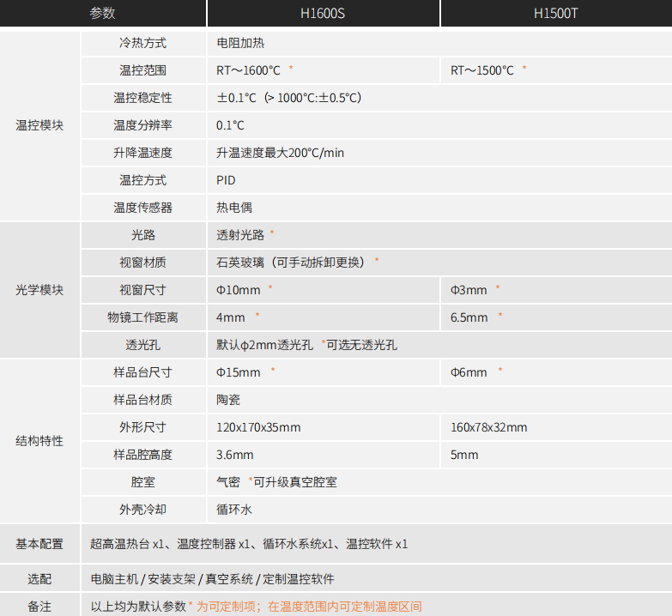Select the 外形尺寸 row label
Viewport: 672px width, 616px height.
pos(142,427)
